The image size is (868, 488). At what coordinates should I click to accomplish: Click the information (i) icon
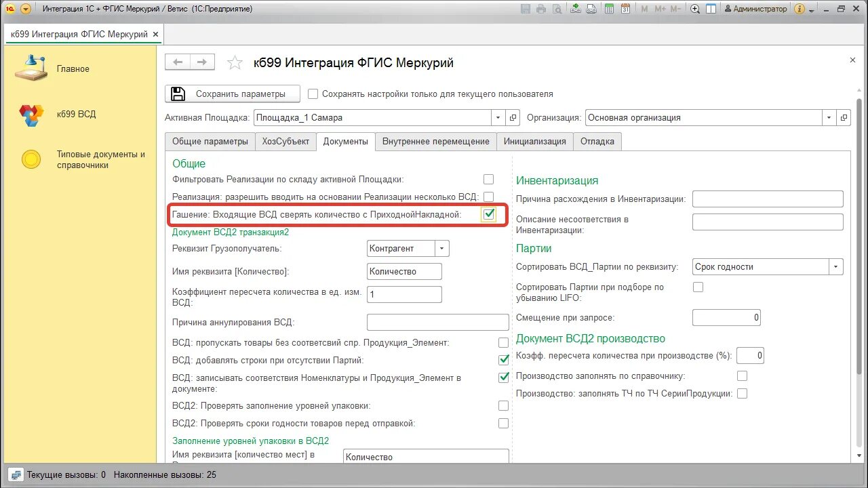[x=800, y=9]
